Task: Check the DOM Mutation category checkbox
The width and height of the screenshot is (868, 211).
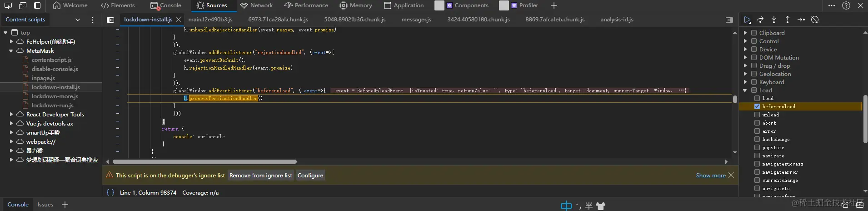Action: (754, 57)
